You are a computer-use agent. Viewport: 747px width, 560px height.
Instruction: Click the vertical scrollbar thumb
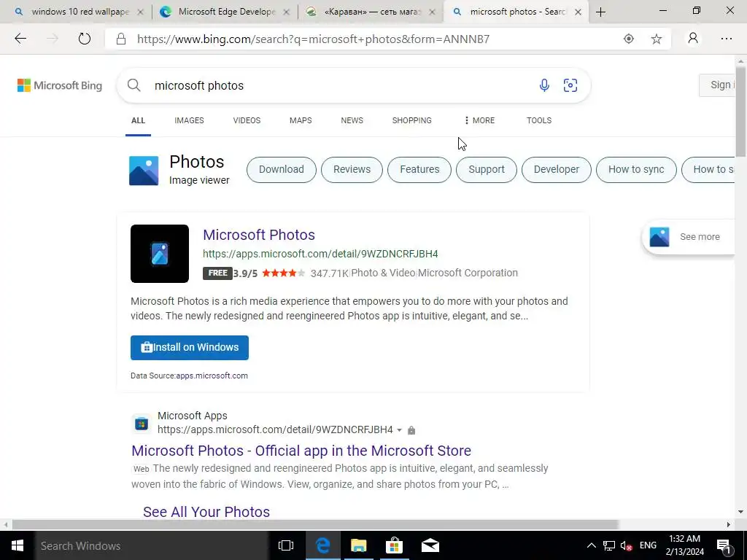(x=741, y=112)
